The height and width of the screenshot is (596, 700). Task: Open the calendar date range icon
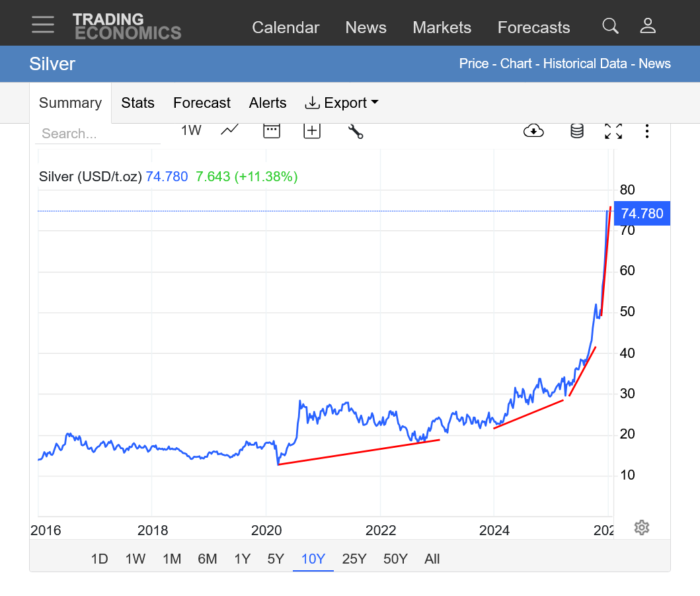pyautogui.click(x=272, y=130)
